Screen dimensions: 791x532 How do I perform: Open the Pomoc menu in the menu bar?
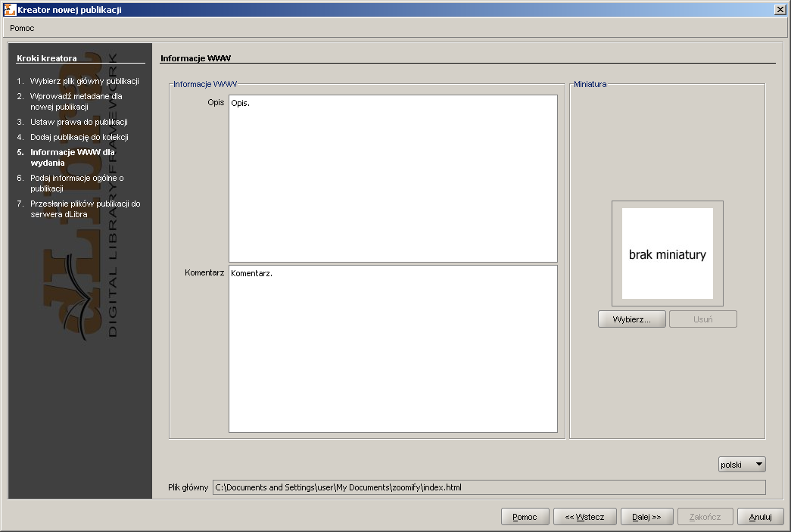coord(22,28)
